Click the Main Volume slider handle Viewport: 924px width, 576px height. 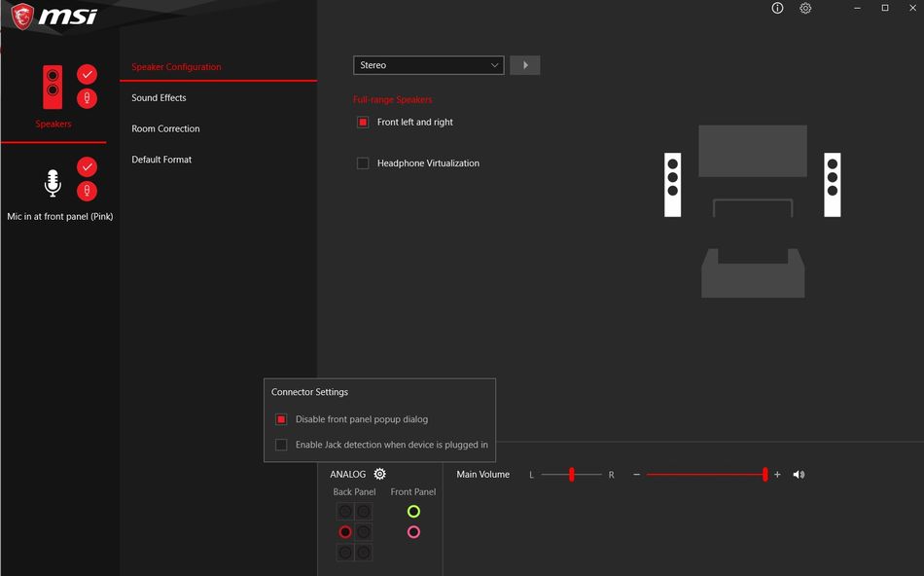pyautogui.click(x=764, y=475)
